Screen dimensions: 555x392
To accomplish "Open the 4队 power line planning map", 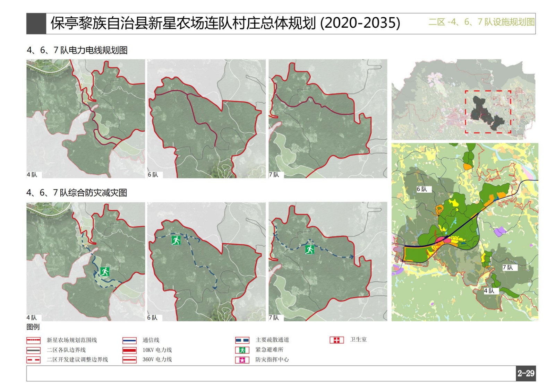I will pos(86,119).
